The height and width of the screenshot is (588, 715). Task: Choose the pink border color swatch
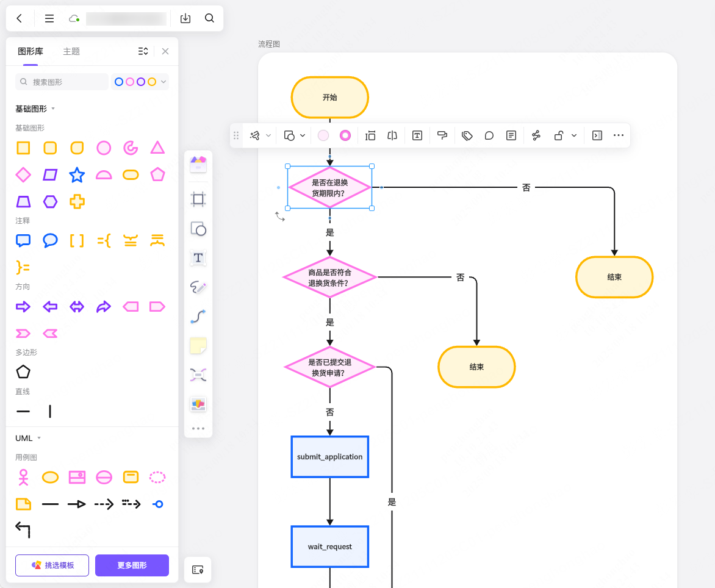(x=345, y=135)
